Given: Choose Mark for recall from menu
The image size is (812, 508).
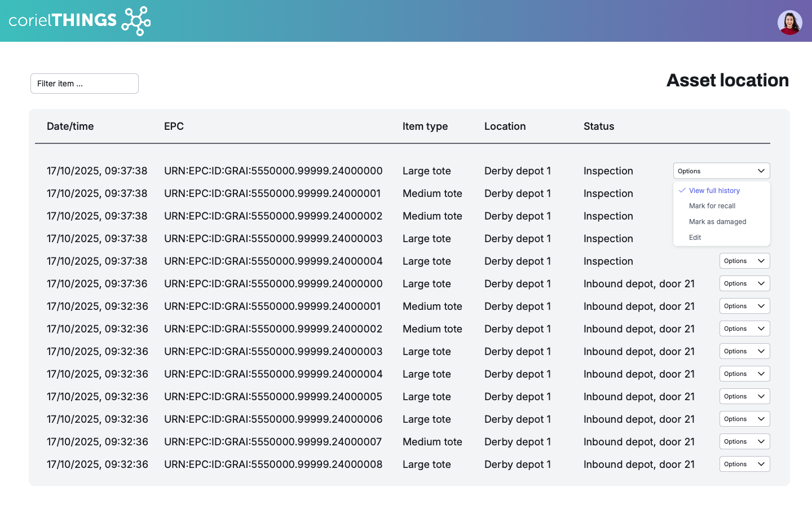Looking at the screenshot, I should [x=712, y=206].
